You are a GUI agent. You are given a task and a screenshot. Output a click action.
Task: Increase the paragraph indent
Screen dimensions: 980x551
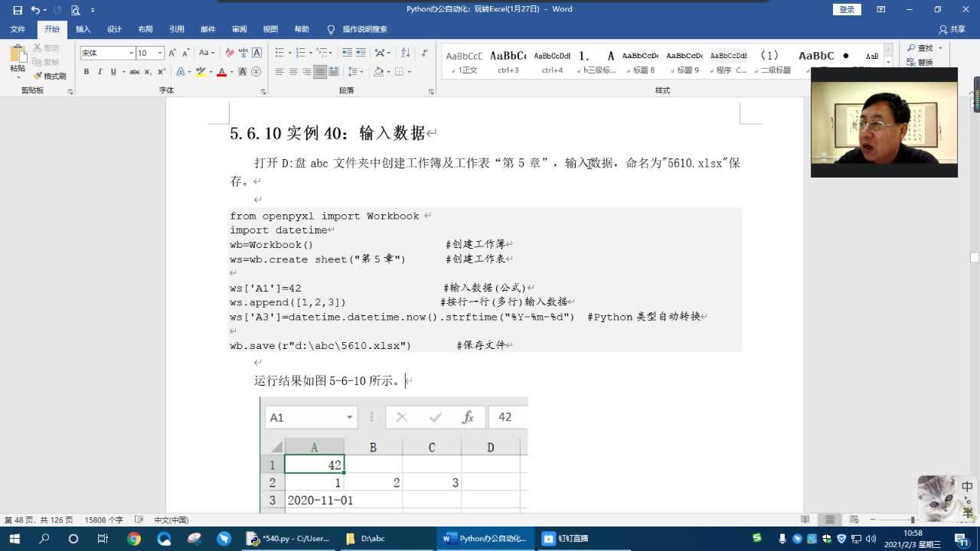pyautogui.click(x=360, y=53)
